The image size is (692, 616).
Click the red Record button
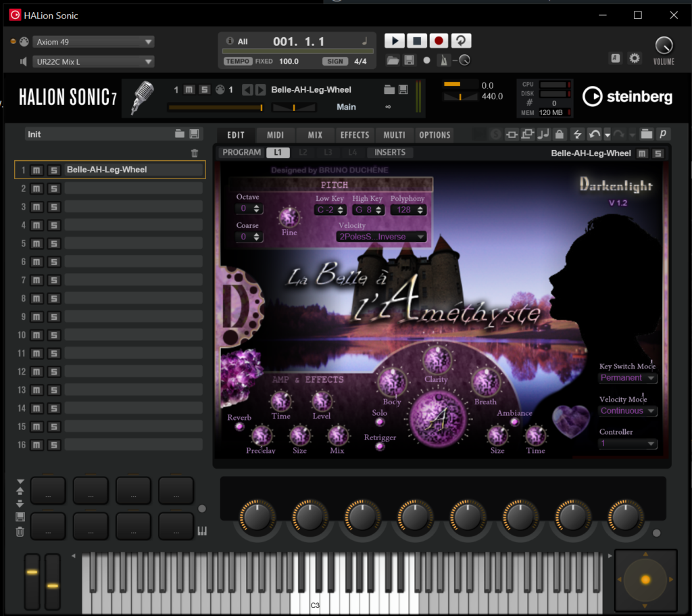click(439, 41)
